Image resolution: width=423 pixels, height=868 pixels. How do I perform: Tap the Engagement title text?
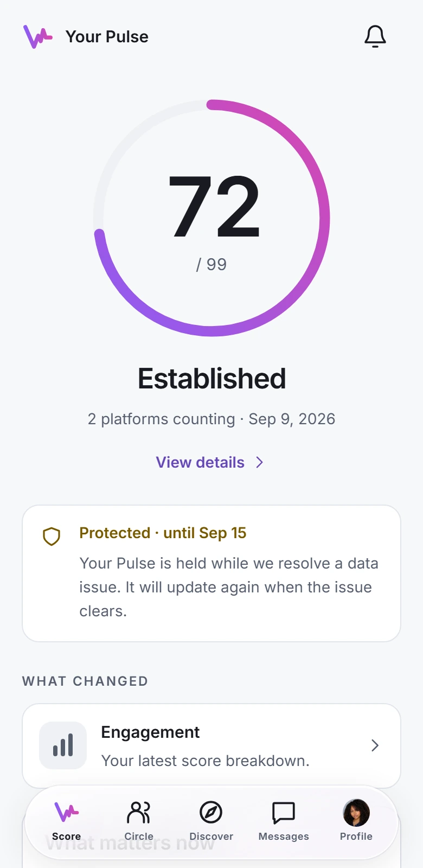[150, 732]
